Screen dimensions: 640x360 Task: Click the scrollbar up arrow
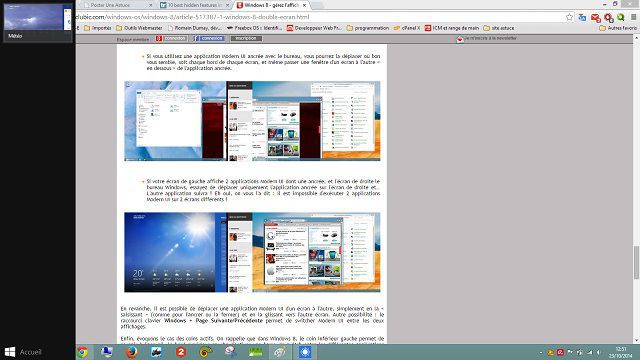click(636, 38)
